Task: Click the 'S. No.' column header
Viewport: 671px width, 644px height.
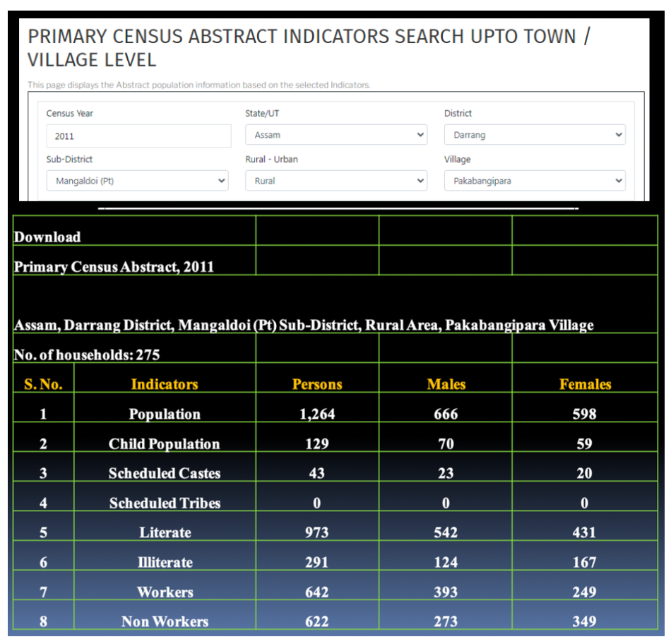Action: click(x=43, y=384)
